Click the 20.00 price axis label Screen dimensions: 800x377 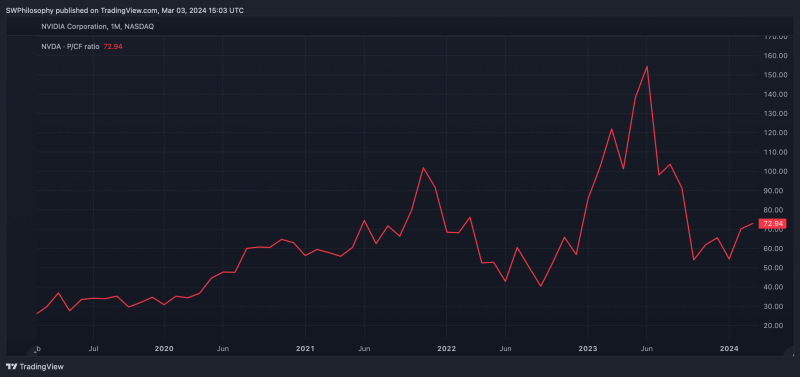pos(774,325)
